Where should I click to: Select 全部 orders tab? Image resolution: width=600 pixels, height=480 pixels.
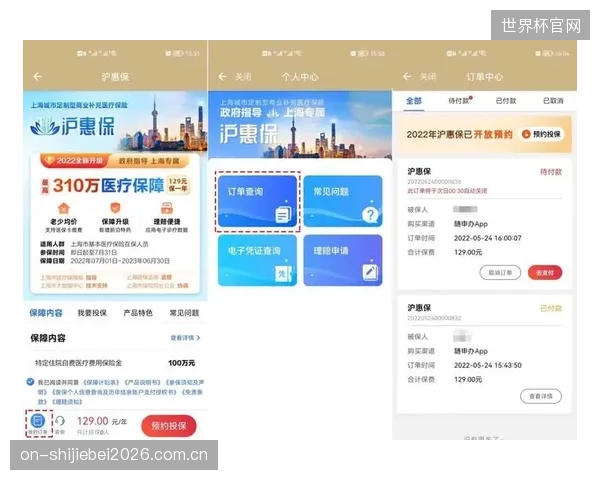tap(414, 101)
